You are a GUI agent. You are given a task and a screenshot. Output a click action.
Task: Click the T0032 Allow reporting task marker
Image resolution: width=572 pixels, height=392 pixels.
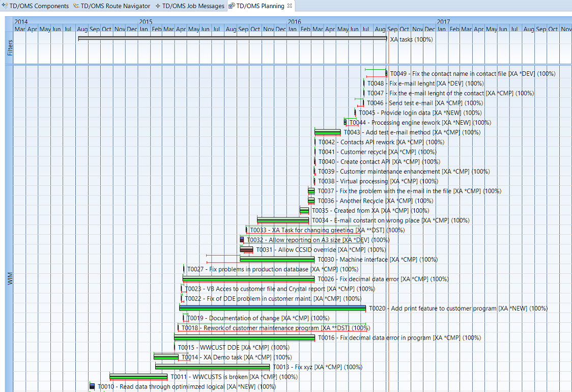point(242,240)
